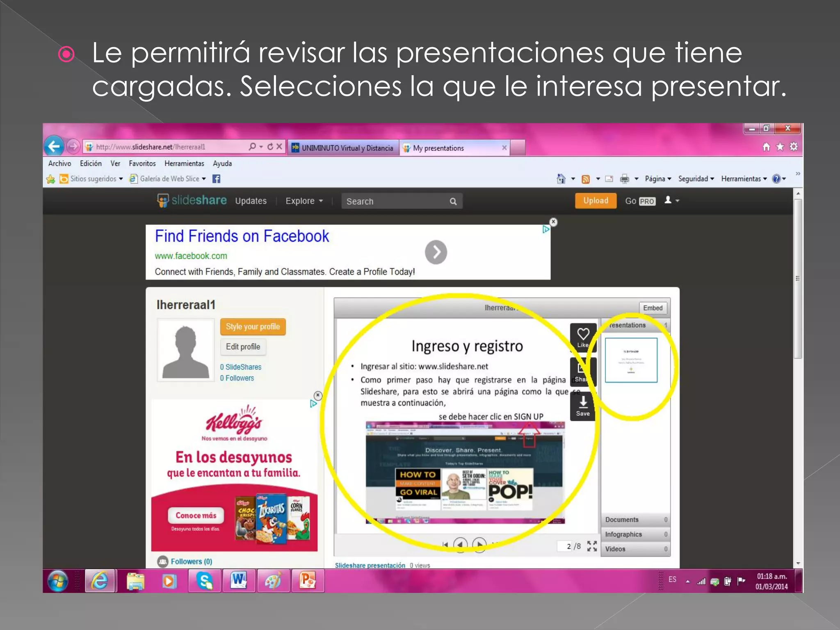Open the Edición menu

tap(91, 163)
